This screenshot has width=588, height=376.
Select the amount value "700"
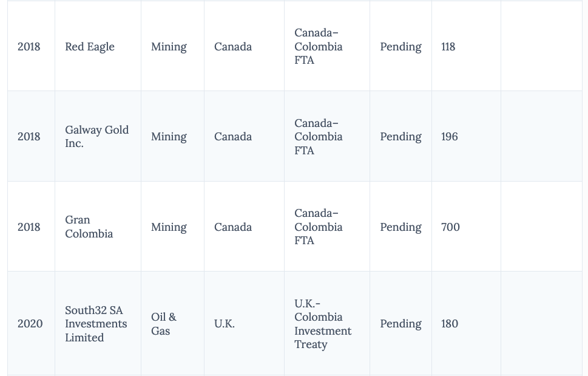pos(450,227)
